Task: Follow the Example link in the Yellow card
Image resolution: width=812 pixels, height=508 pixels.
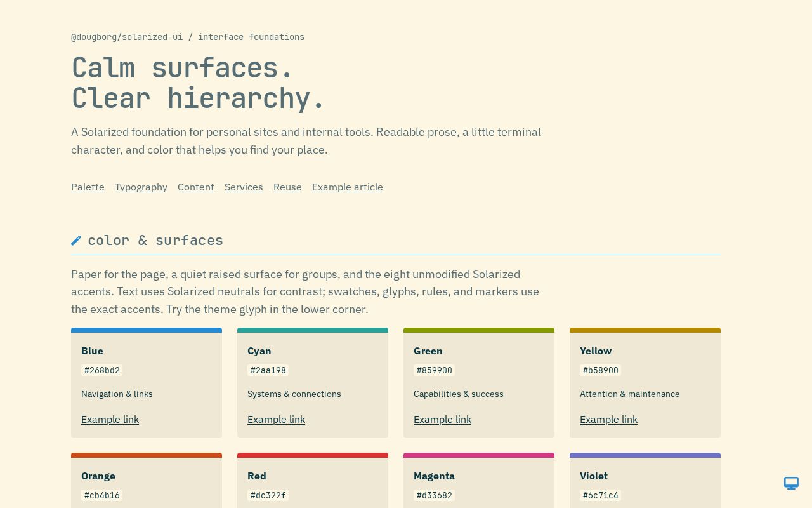Action: click(x=608, y=419)
